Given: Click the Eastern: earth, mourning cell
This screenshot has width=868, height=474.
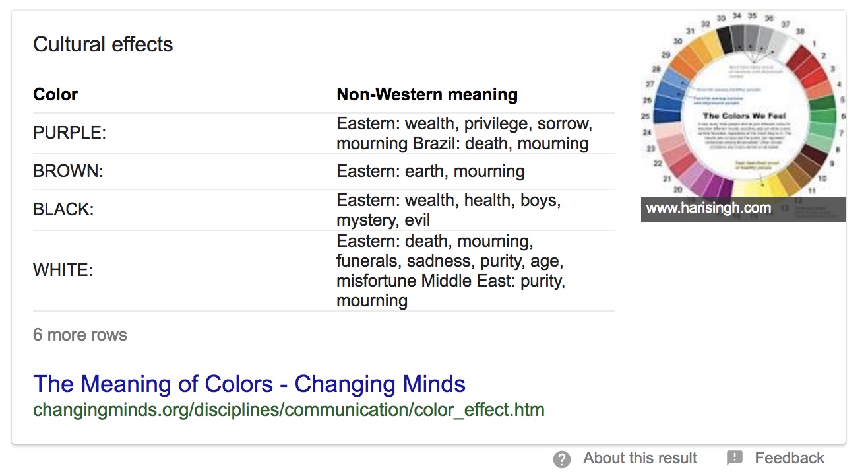Looking at the screenshot, I should click(431, 172).
